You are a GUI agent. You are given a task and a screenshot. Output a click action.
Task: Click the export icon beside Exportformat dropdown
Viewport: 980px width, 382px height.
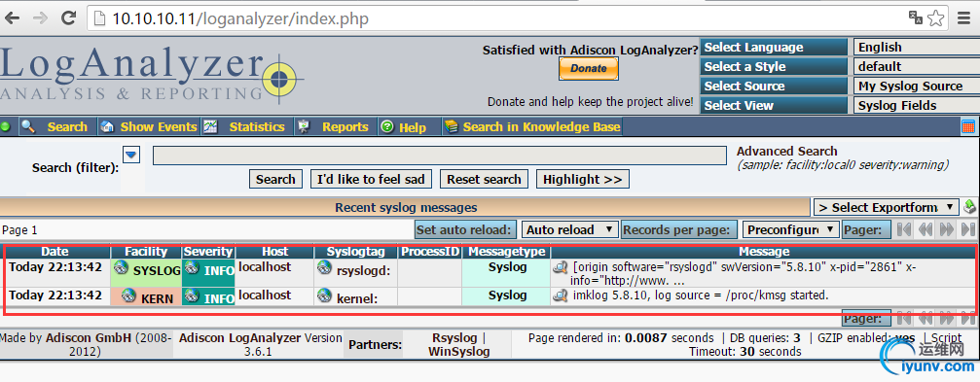(969, 207)
